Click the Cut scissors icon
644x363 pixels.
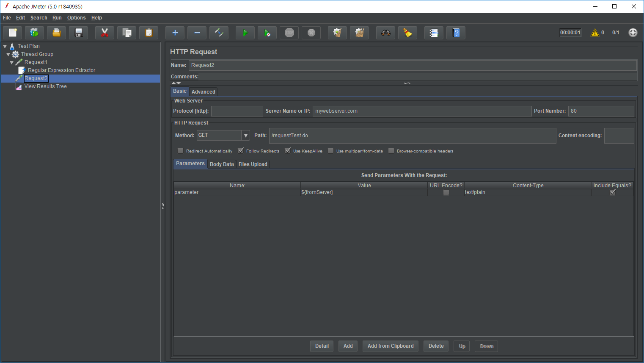pos(105,33)
